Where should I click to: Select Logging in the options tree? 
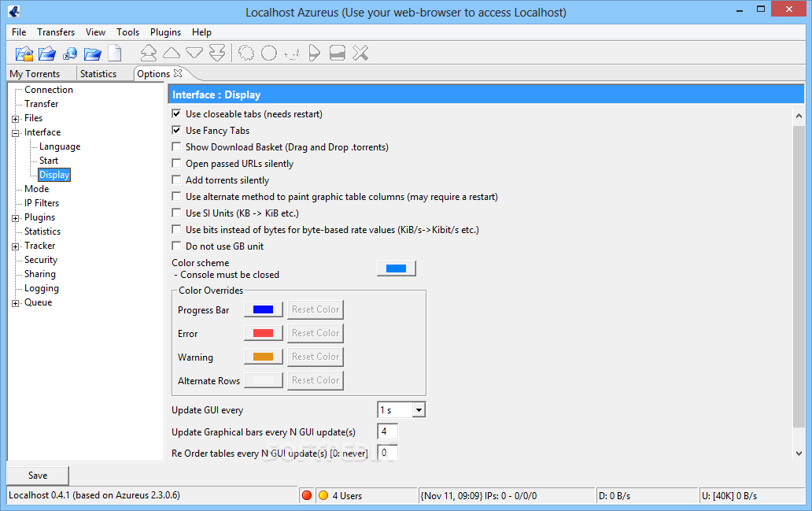coord(42,288)
